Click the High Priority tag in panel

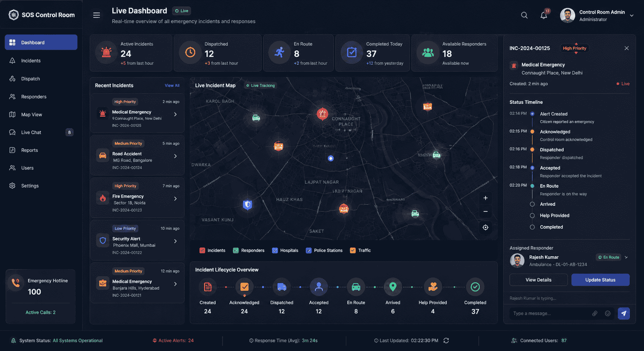[574, 48]
